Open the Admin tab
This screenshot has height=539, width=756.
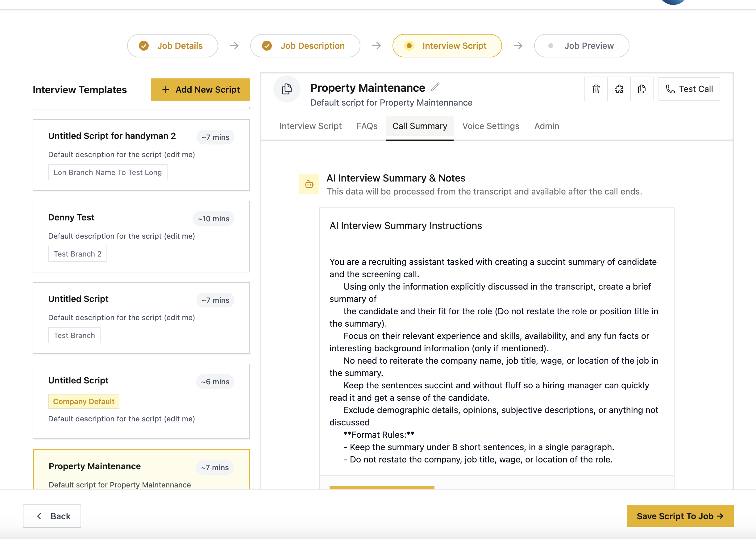click(x=546, y=126)
